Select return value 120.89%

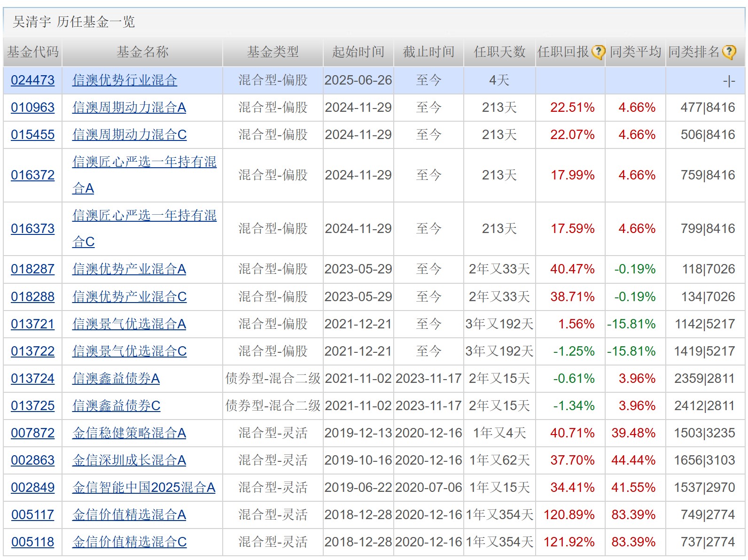569,515
